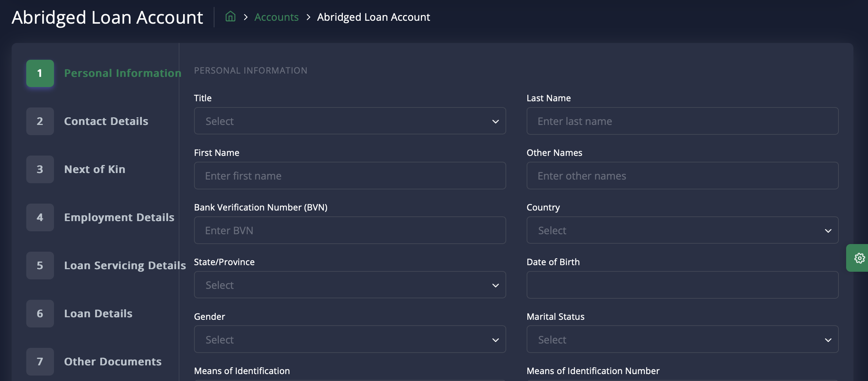Open the settings gear side tab
The image size is (868, 381).
pos(859,258)
